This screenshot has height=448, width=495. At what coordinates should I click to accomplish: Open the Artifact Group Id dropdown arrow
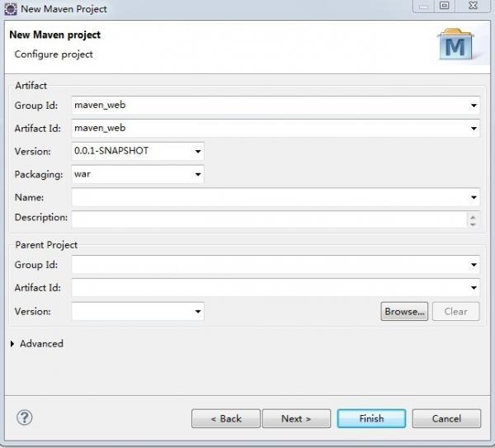(474, 105)
